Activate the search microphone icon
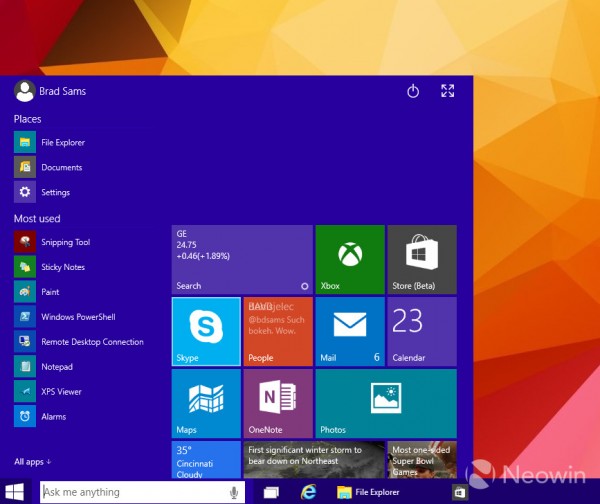 coord(234,492)
